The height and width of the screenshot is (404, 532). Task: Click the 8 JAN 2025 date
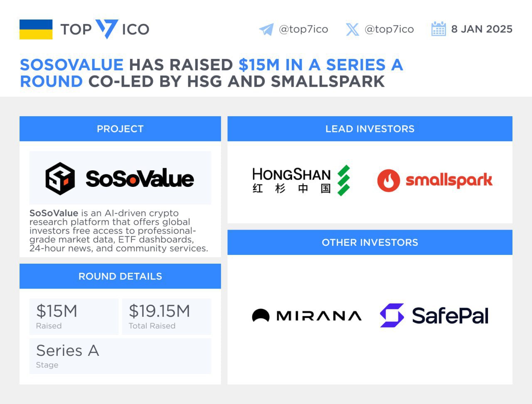pos(482,29)
